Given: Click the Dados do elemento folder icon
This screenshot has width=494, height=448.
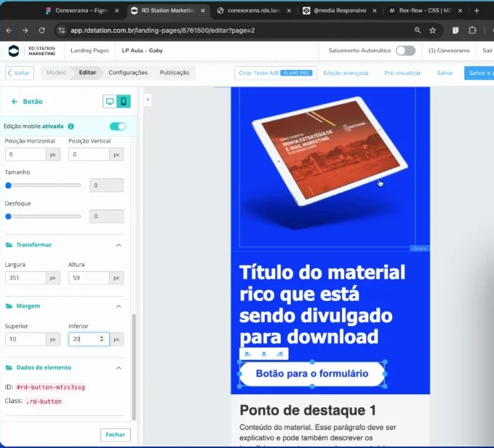Looking at the screenshot, I should click(9, 367).
